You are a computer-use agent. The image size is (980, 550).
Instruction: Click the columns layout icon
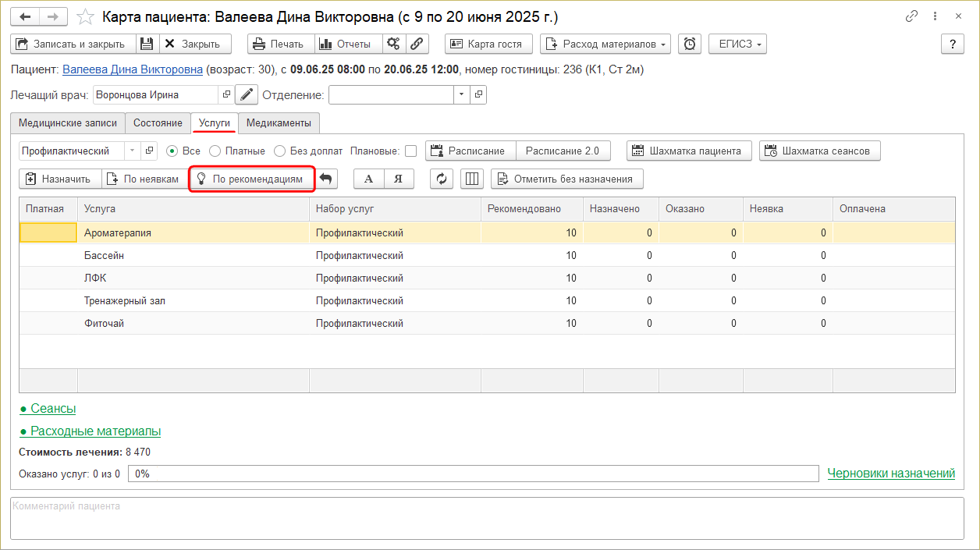(x=472, y=179)
